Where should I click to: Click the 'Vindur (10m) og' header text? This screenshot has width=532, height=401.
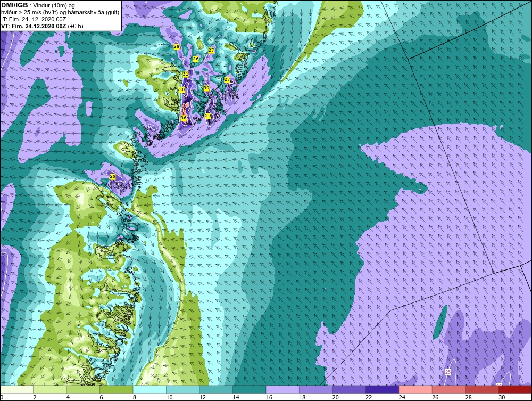point(54,6)
